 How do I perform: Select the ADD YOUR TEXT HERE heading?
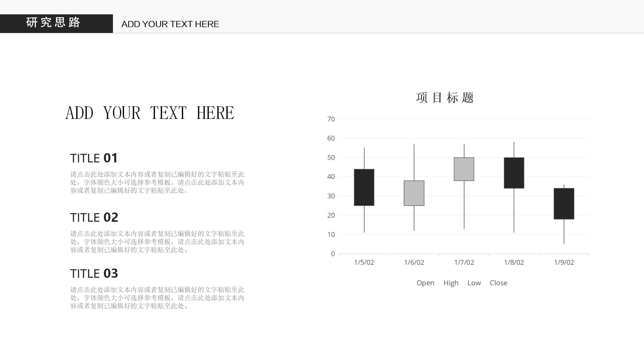[150, 112]
